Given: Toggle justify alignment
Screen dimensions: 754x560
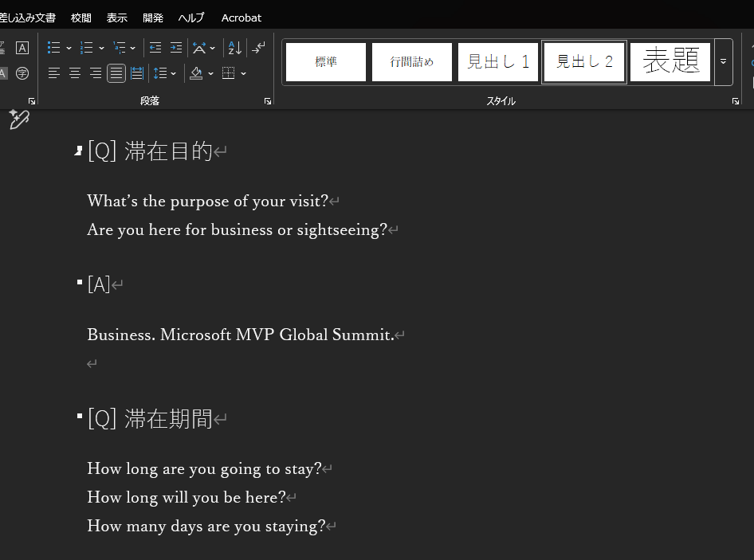Looking at the screenshot, I should [x=116, y=73].
